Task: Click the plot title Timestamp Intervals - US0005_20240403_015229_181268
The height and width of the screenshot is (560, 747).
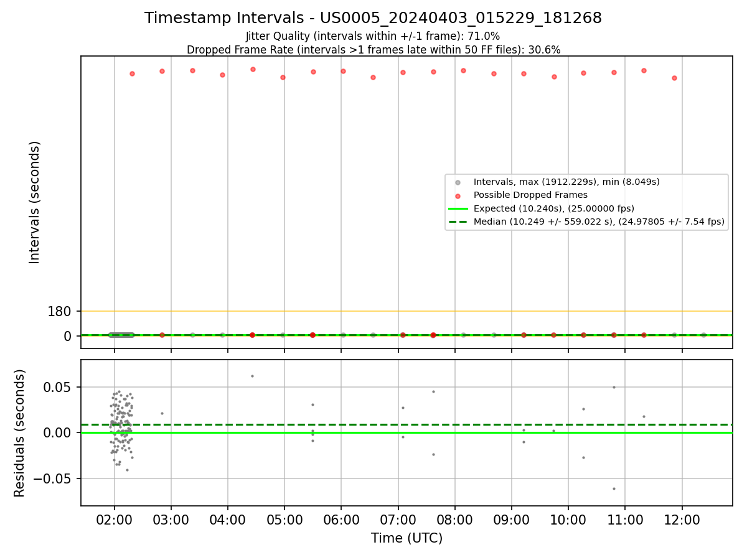Action: 373,18
